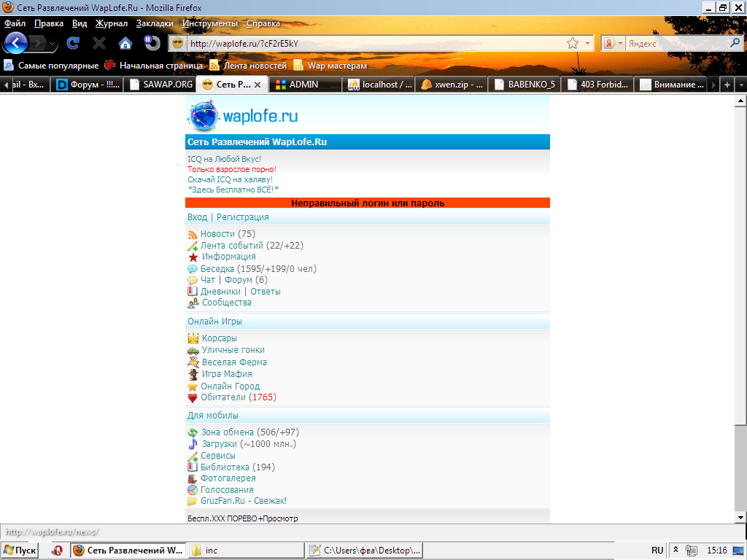Click the Stop loading X icon
This screenshot has height=560, width=747.
tap(99, 43)
